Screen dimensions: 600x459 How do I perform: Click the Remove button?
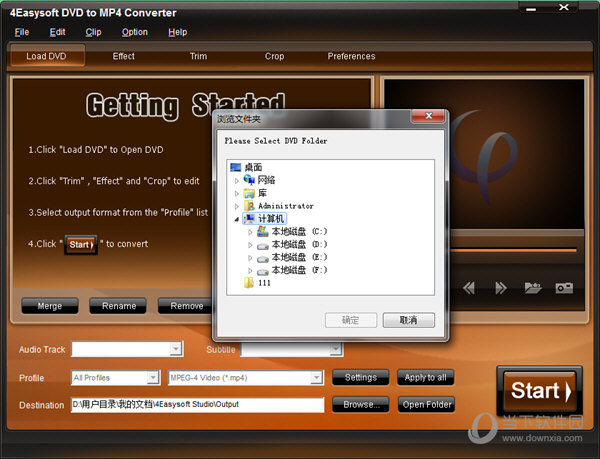coord(185,306)
